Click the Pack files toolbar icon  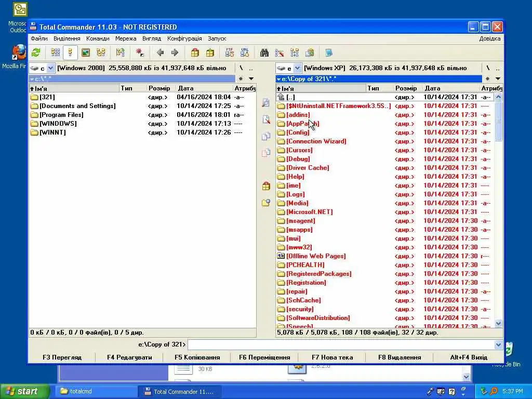click(195, 52)
